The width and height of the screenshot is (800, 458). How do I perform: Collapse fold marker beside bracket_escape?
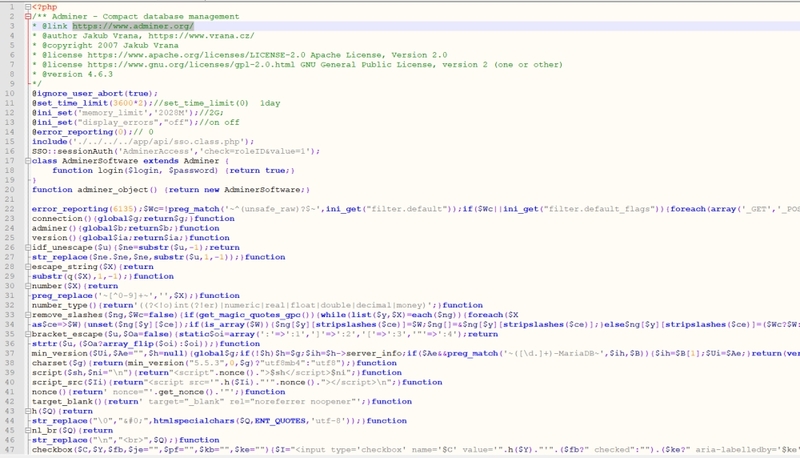[x=28, y=334]
